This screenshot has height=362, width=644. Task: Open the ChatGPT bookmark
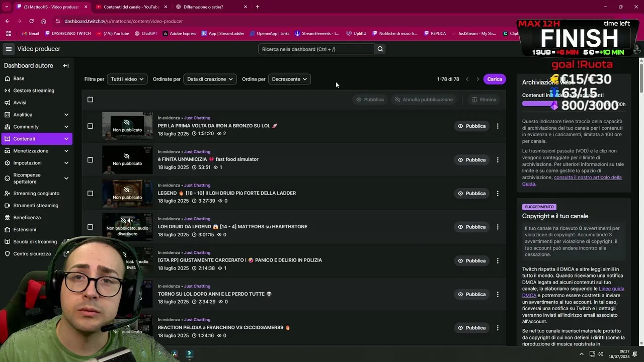[146, 34]
